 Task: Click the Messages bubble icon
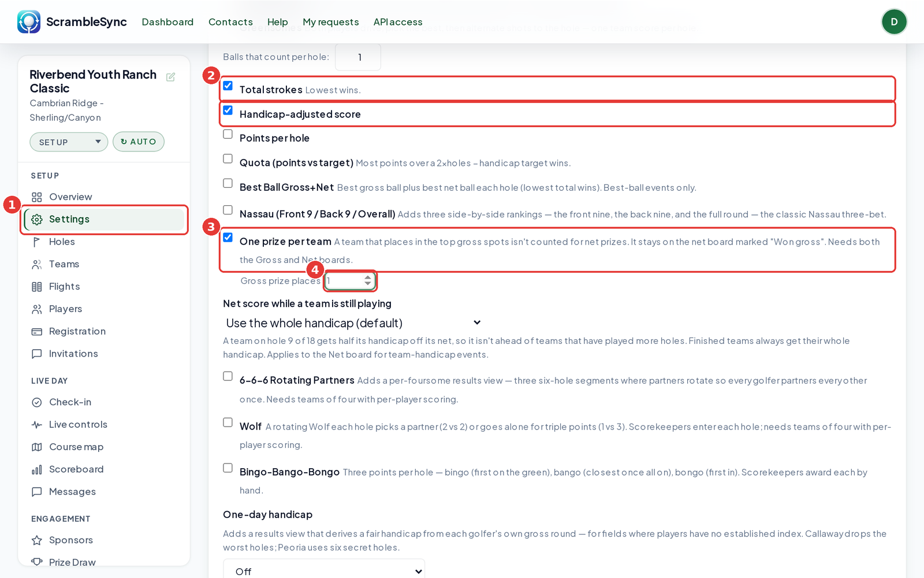click(x=37, y=492)
